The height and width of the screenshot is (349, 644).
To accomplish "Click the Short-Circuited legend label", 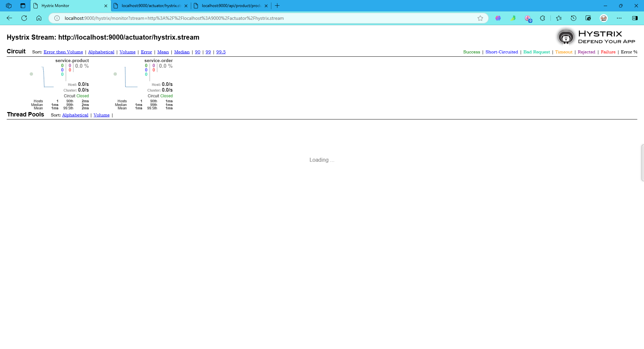I will [x=502, y=52].
